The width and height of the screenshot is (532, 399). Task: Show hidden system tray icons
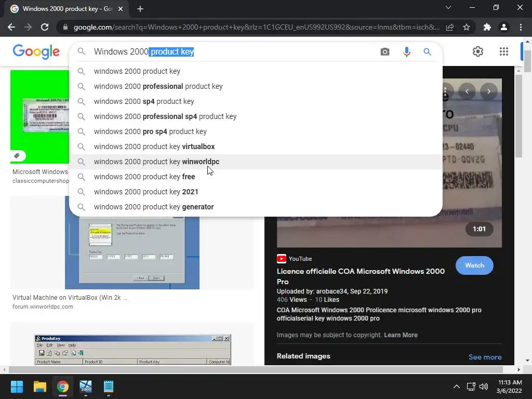point(457,387)
